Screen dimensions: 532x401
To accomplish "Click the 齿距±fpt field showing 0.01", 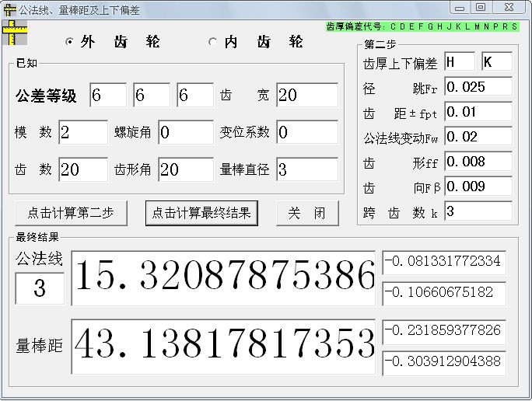I will point(478,112).
